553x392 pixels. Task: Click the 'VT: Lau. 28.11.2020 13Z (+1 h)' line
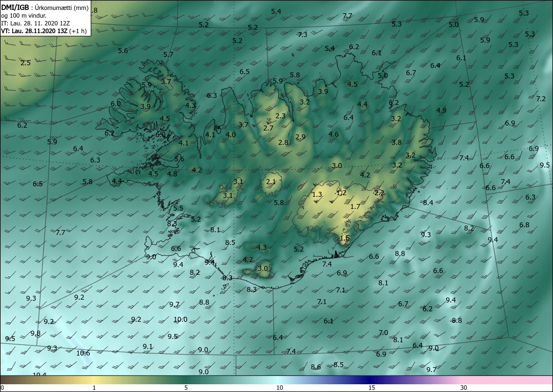[43, 30]
